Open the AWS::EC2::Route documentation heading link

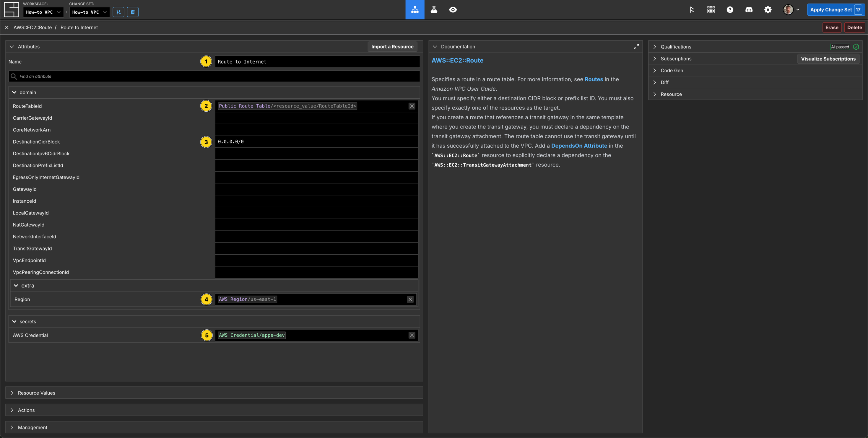[x=457, y=60]
